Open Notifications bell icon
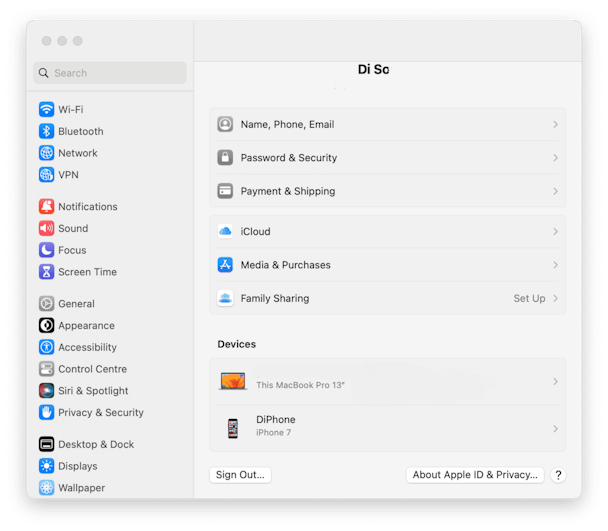 coord(46,206)
